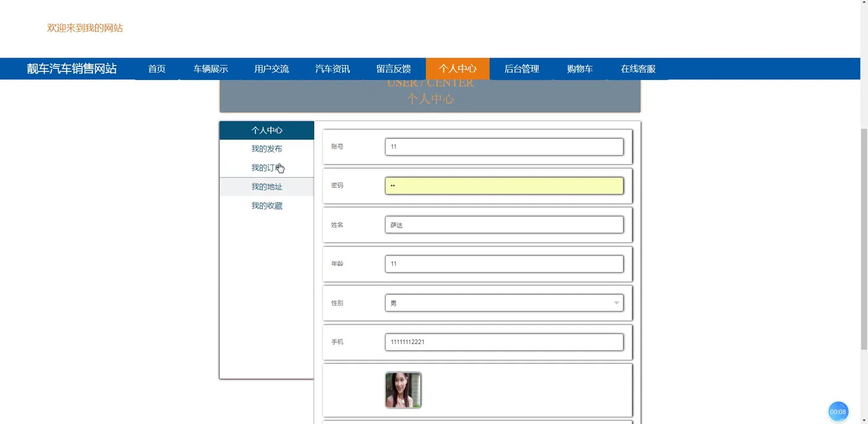Open the 首页 navigation tab
Viewport: 868px width, 424px height.
pyautogui.click(x=157, y=69)
